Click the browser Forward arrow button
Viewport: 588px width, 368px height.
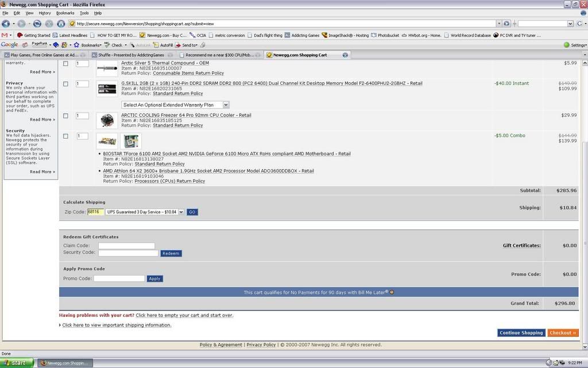[x=21, y=24]
